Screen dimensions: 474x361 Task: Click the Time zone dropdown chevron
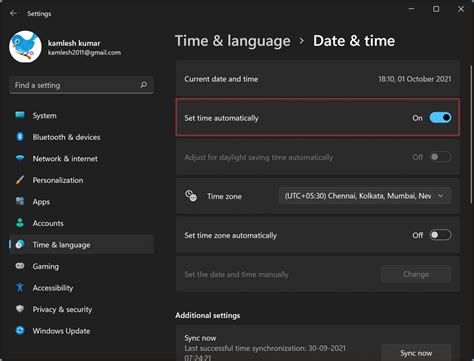point(441,196)
